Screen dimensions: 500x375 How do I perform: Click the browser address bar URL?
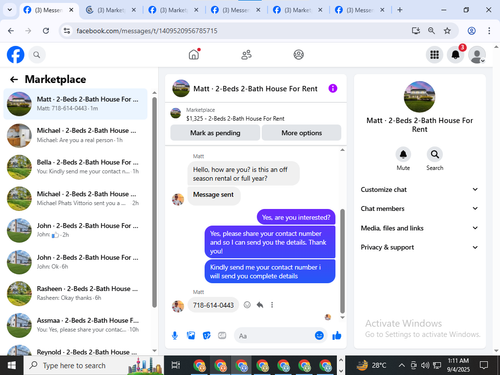(147, 31)
